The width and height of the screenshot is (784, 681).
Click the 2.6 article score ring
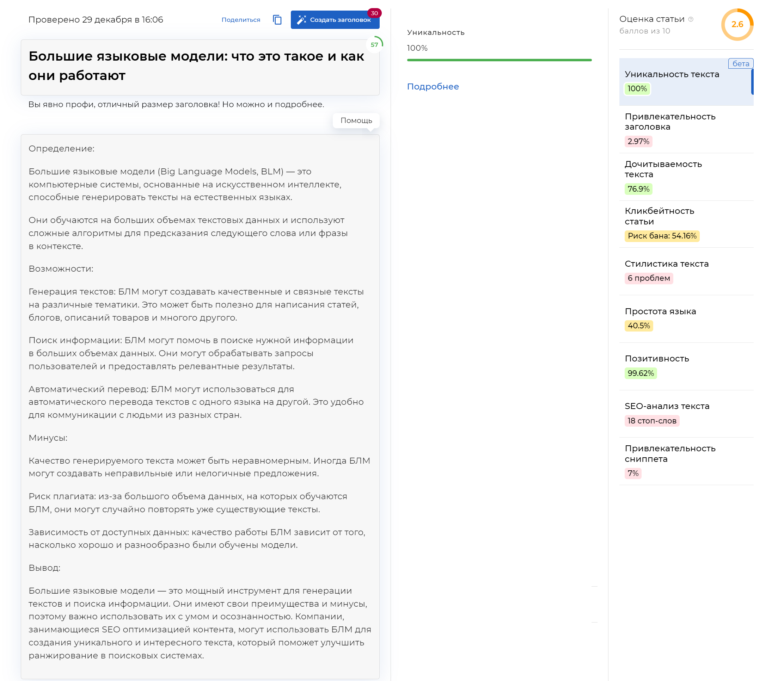point(737,24)
